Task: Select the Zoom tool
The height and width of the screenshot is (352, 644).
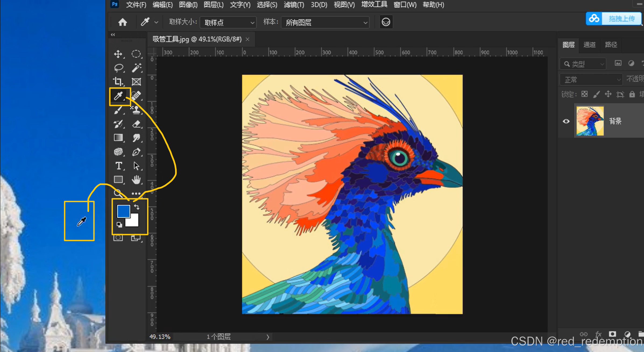Action: tap(118, 193)
